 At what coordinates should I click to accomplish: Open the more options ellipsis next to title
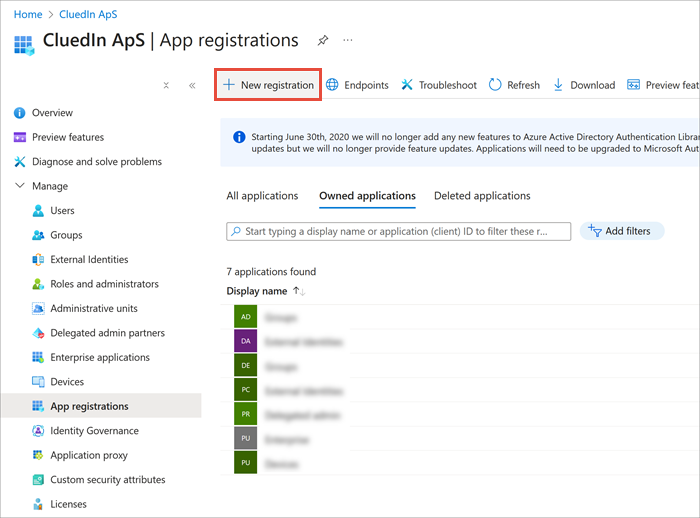(x=348, y=40)
